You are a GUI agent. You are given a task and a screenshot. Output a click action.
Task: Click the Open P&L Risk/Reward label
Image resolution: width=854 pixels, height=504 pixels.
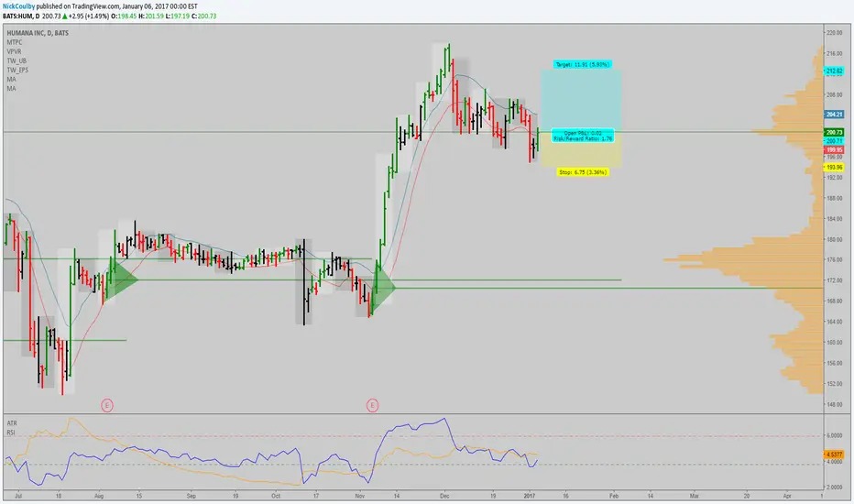pos(583,136)
